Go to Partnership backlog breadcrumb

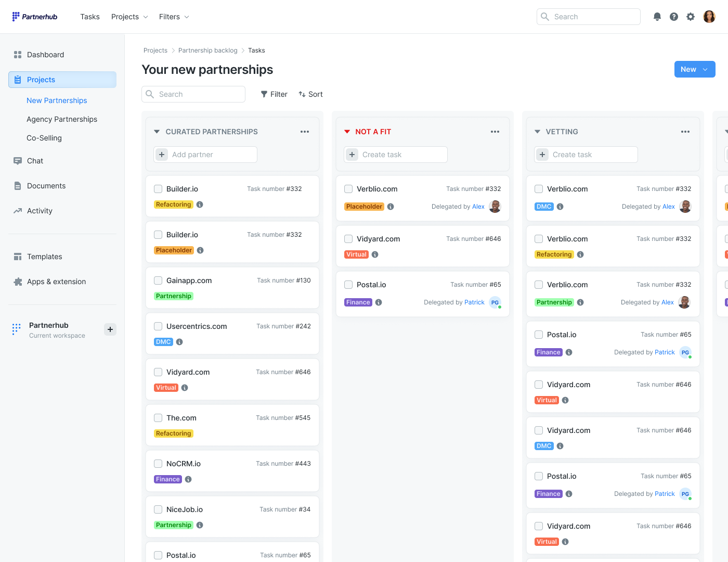coord(207,50)
